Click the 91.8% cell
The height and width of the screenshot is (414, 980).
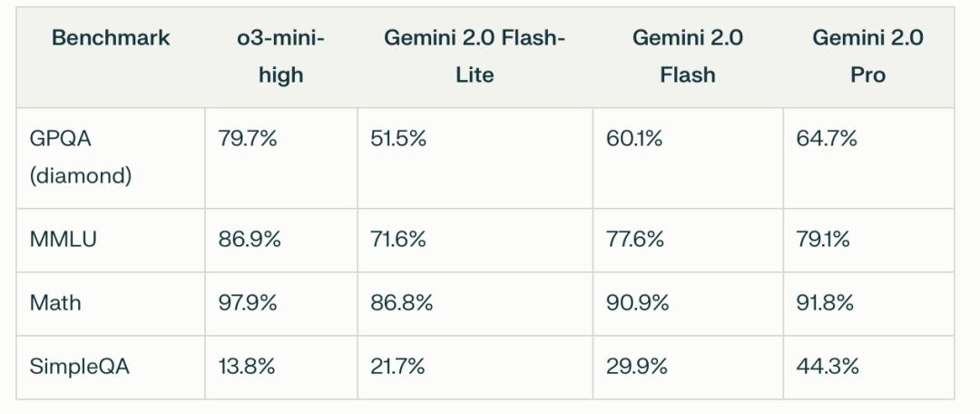tap(825, 303)
